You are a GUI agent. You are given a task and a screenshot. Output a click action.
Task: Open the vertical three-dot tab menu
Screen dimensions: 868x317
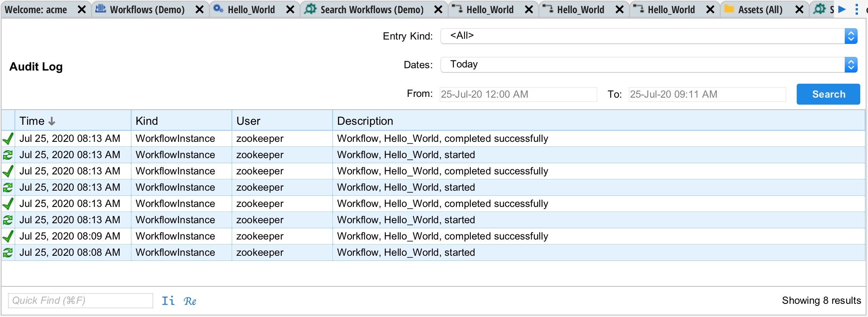click(857, 9)
